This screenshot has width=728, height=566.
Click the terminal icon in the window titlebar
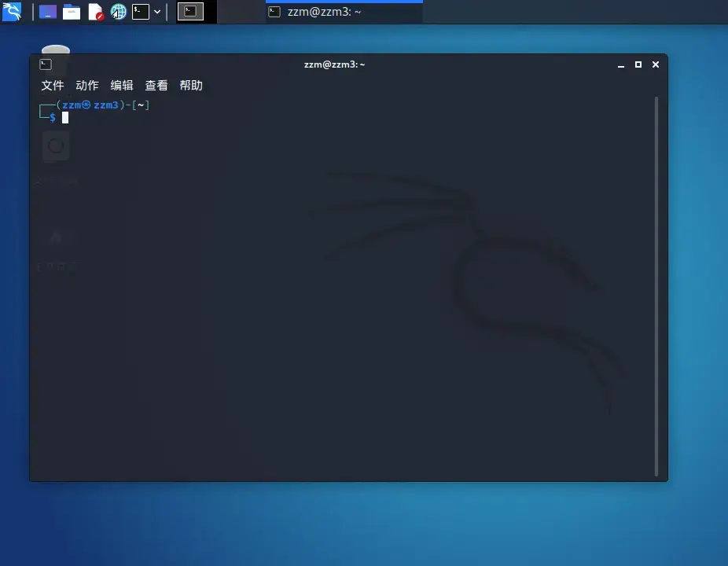(45, 64)
